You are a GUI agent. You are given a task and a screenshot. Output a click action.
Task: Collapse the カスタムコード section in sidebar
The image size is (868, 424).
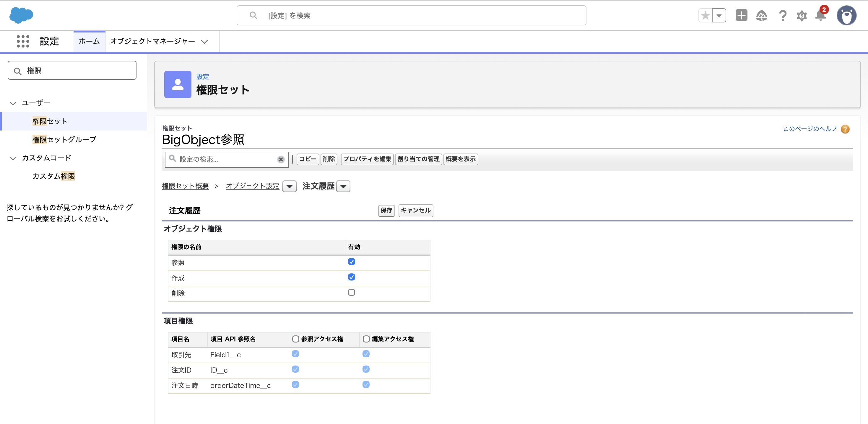click(13, 158)
